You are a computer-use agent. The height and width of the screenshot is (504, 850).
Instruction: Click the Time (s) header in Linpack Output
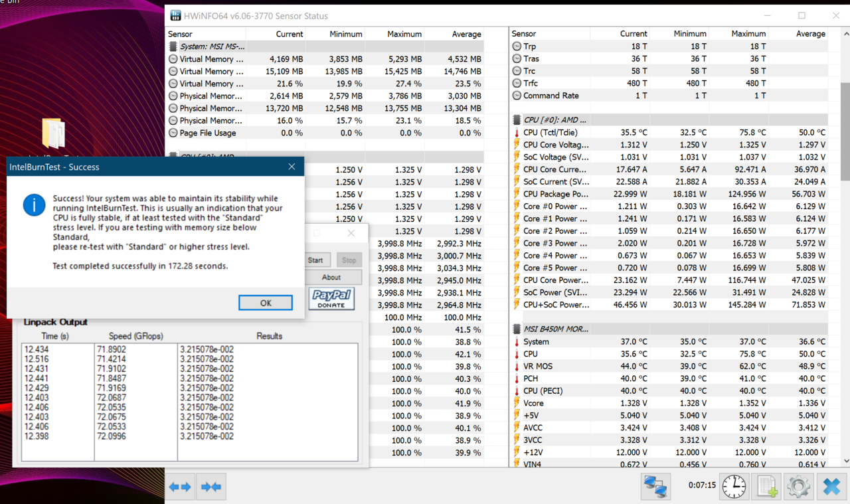coord(55,336)
